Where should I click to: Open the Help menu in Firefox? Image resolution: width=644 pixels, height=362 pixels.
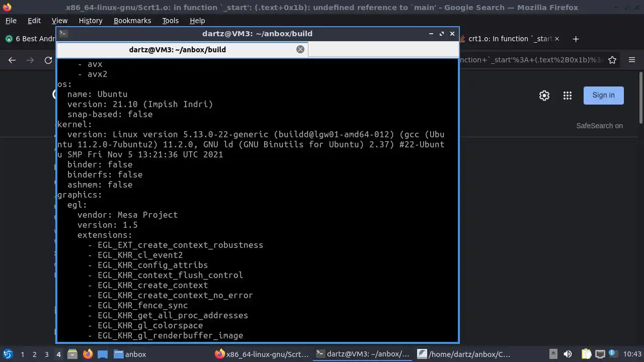(x=197, y=21)
